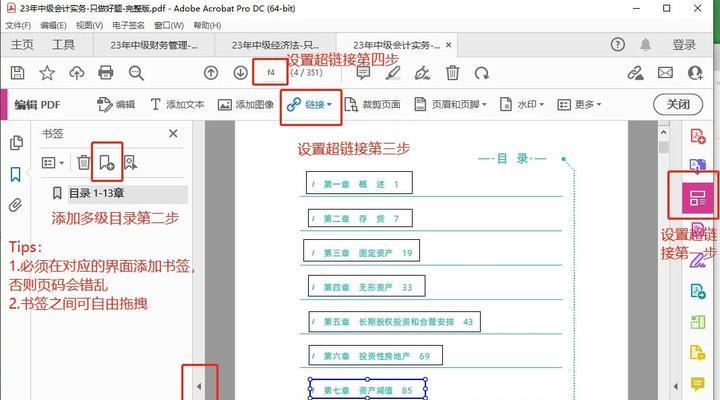Select the 目录 1-13章 bookmark
This screenshot has width=720, height=400.
(96, 193)
